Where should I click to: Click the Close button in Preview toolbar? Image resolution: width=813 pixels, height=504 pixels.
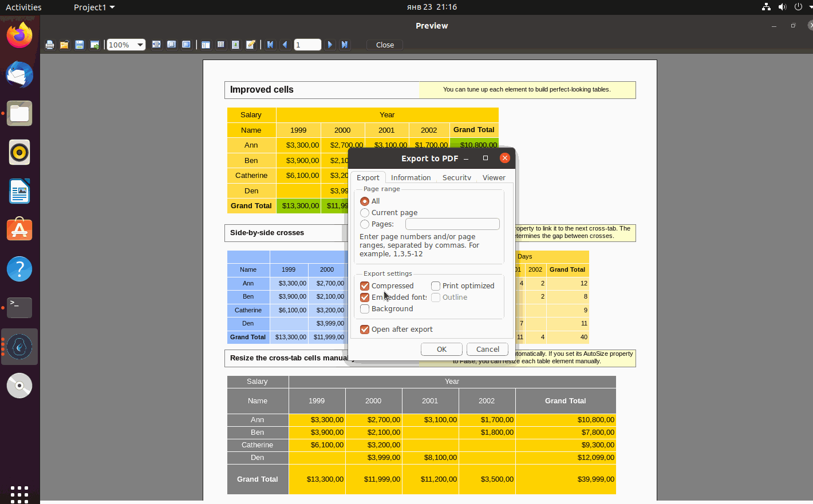(x=385, y=45)
